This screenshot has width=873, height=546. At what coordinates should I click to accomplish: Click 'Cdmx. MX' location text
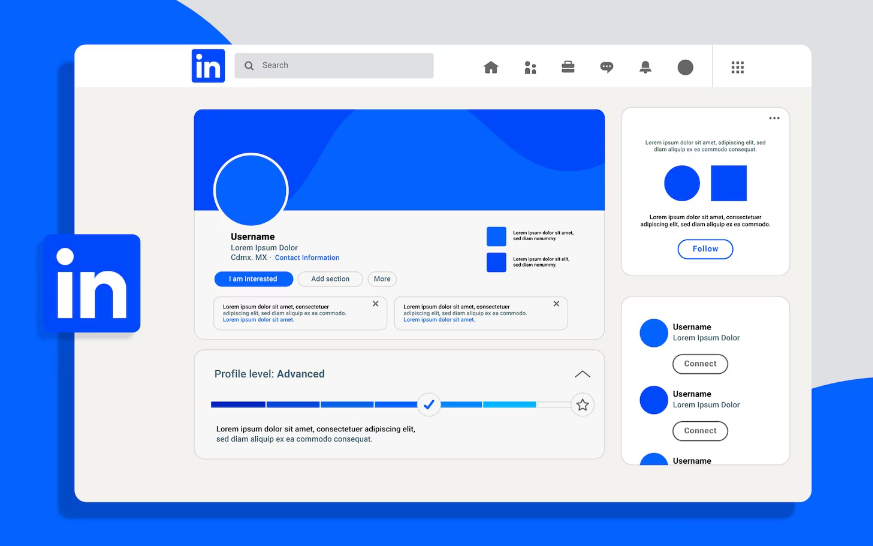[249, 258]
